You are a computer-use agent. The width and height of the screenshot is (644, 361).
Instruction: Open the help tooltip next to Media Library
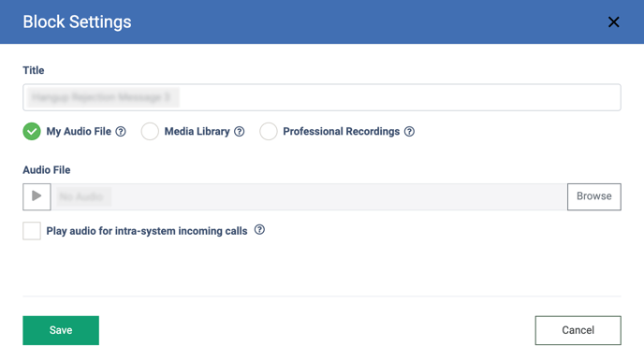(240, 132)
